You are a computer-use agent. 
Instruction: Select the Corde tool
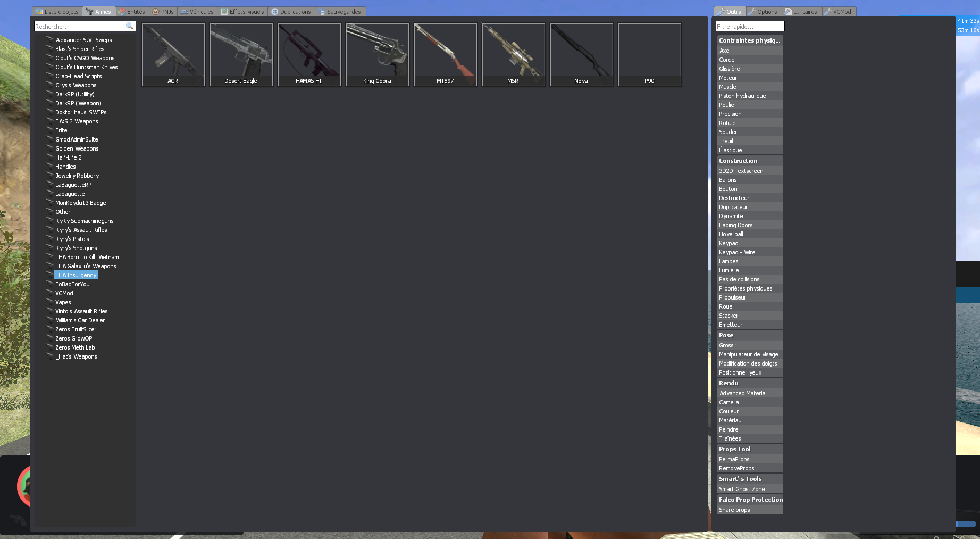click(750, 60)
